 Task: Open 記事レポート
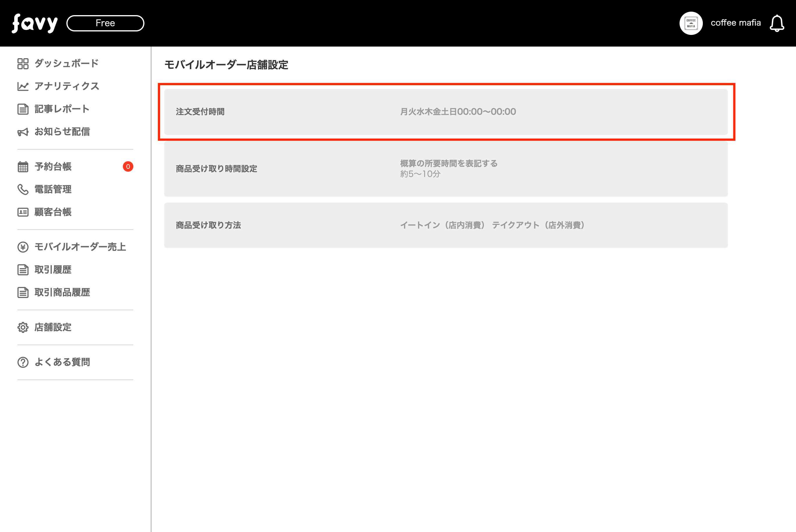[62, 109]
